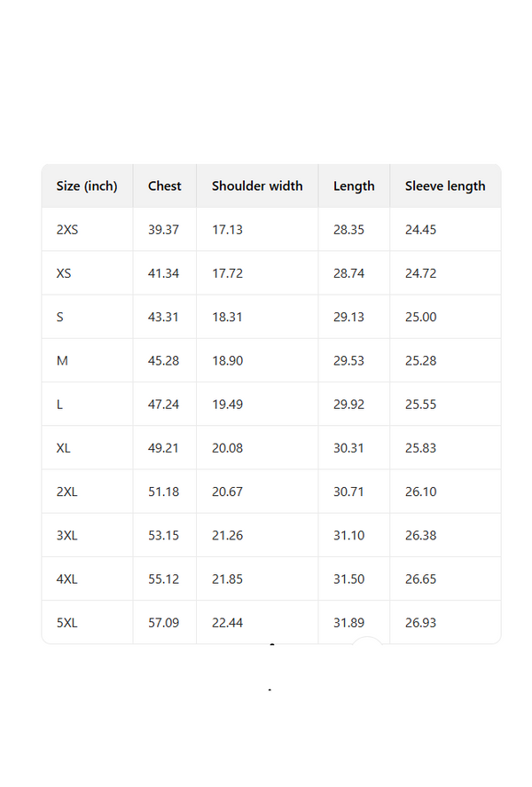
Task: Click the "Size (inch)" column header
Action: pyautogui.click(x=87, y=186)
